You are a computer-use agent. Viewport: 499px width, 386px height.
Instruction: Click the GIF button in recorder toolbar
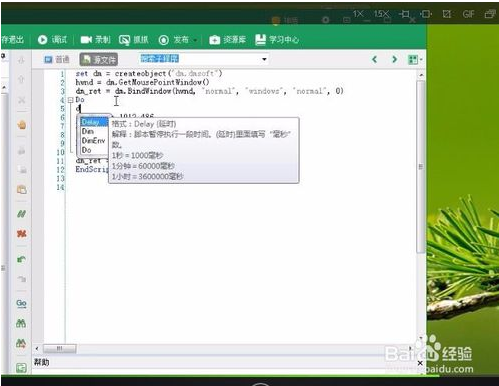coord(468,14)
